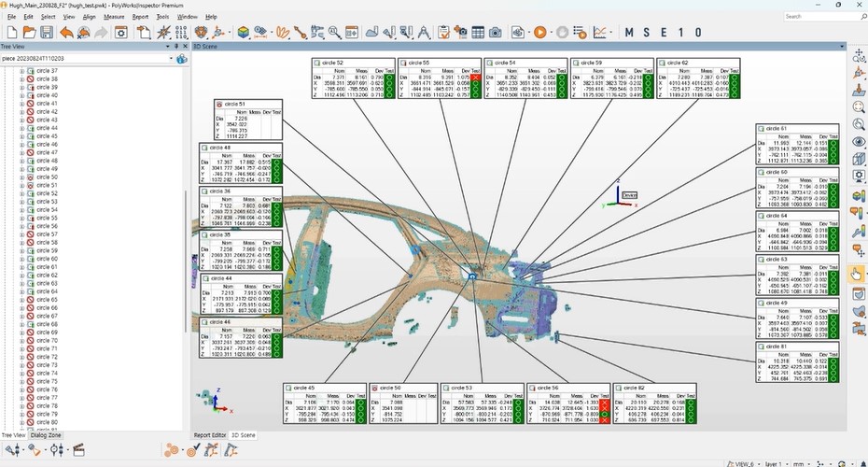This screenshot has width=868, height=467.
Task: Click the gauge probe icon in bottom toolbar
Action: [x=56, y=450]
